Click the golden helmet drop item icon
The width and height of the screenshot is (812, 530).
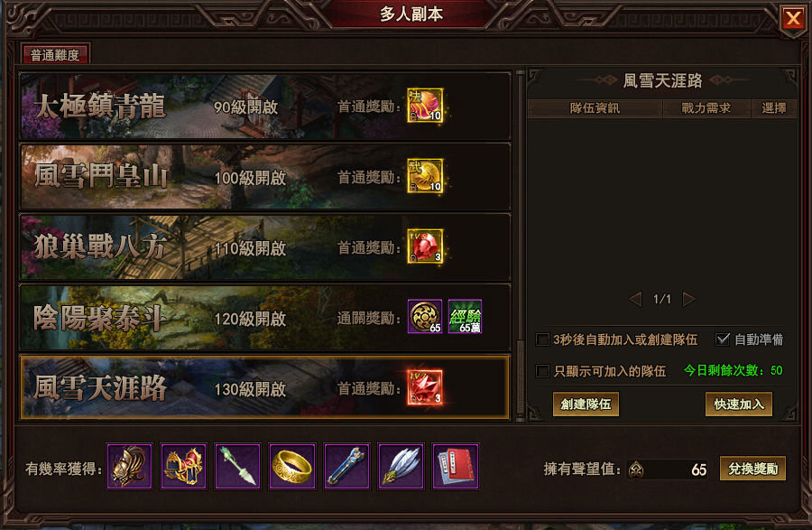[129, 466]
